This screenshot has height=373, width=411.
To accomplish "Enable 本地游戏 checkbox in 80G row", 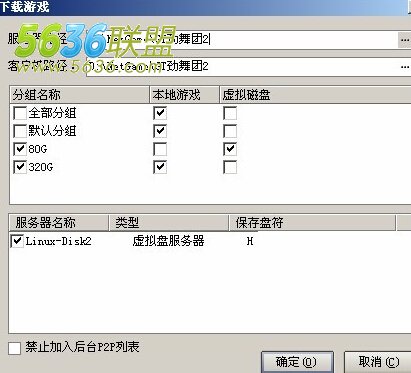I will (160, 149).
